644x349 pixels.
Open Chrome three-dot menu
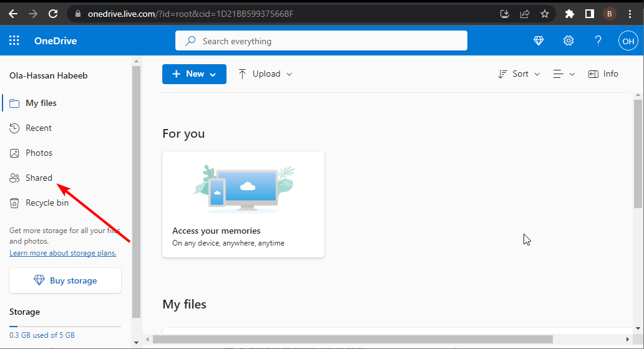pyautogui.click(x=630, y=14)
